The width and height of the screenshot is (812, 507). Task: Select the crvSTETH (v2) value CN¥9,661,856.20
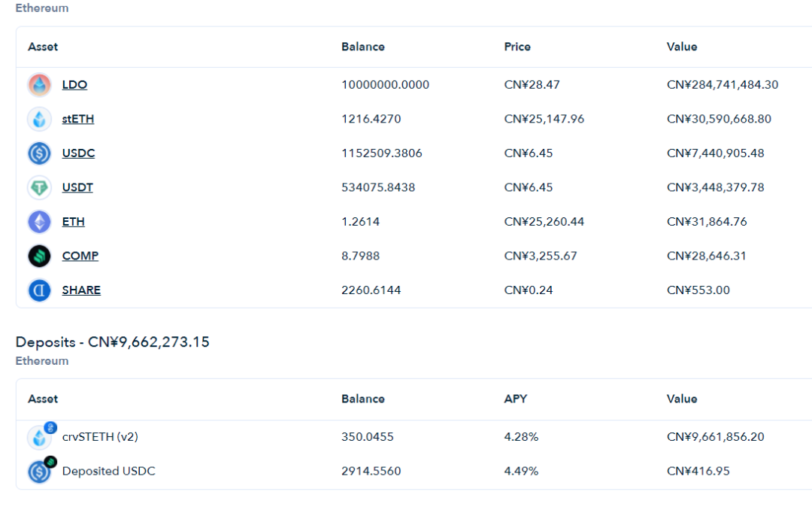click(715, 437)
